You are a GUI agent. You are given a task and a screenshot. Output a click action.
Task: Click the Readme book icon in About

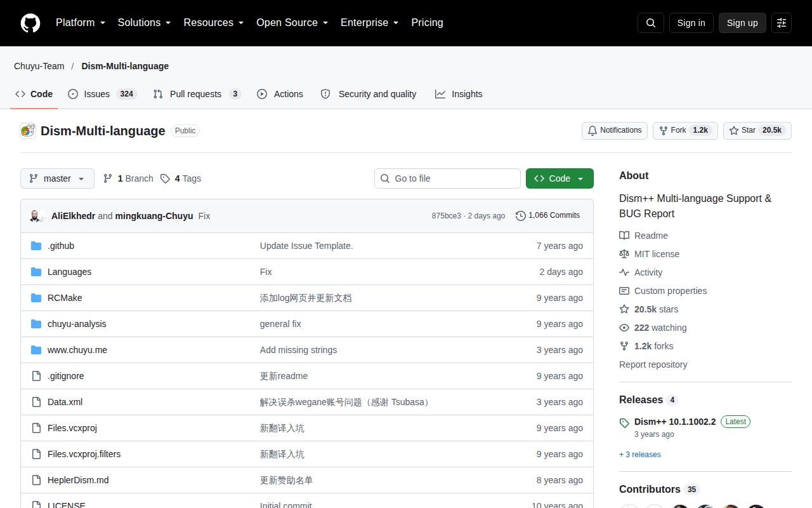pyautogui.click(x=624, y=236)
